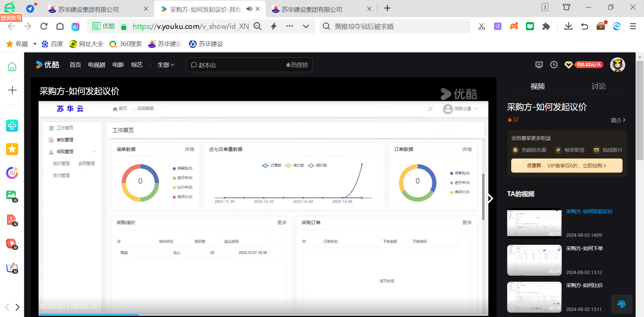Screen dimensions: 644x317
Task: Click the user avatar in Youku header
Action: 617,65
